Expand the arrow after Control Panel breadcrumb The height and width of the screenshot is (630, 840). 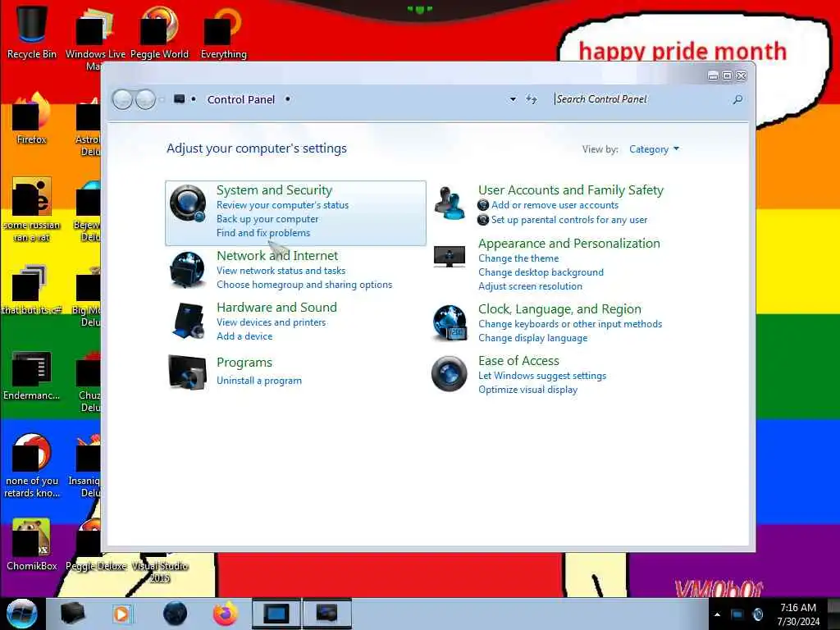point(288,99)
